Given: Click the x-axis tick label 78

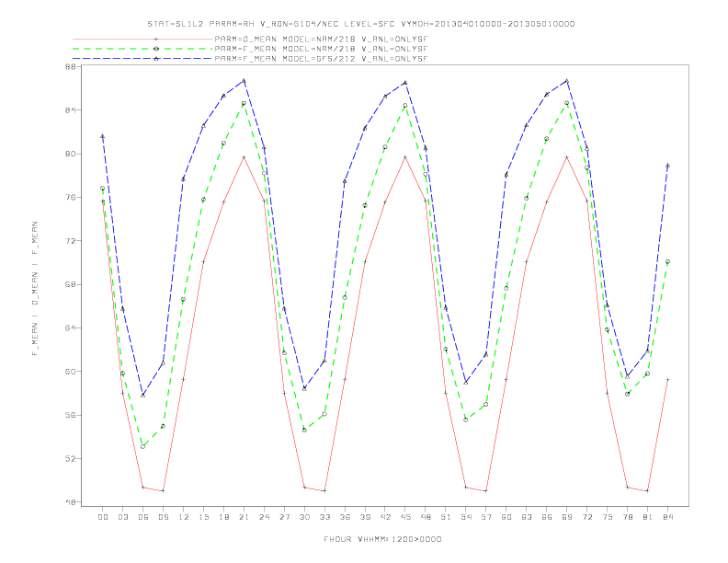Looking at the screenshot, I should [x=628, y=517].
